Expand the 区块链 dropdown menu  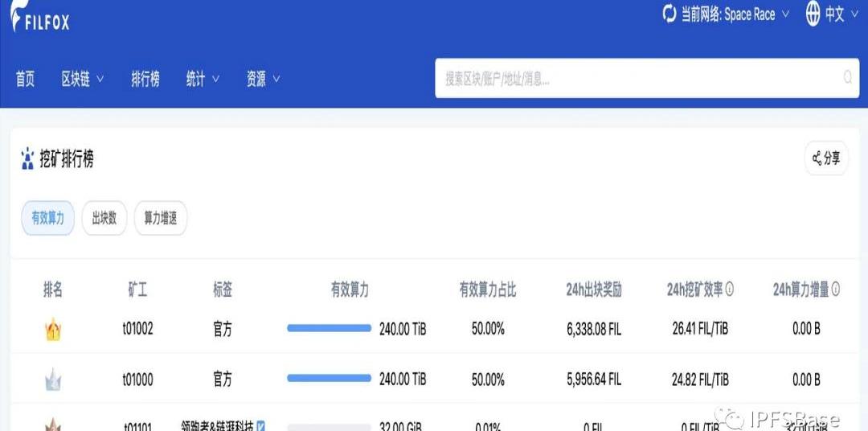pyautogui.click(x=83, y=79)
